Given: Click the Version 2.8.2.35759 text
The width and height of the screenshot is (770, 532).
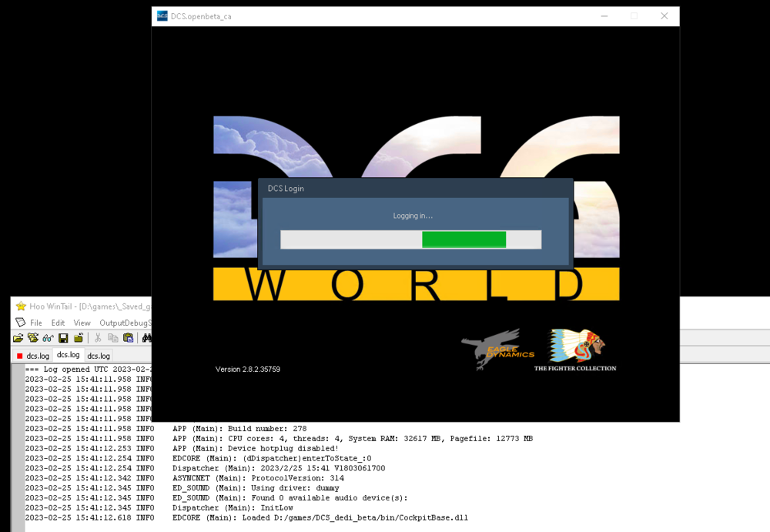Looking at the screenshot, I should [247, 370].
